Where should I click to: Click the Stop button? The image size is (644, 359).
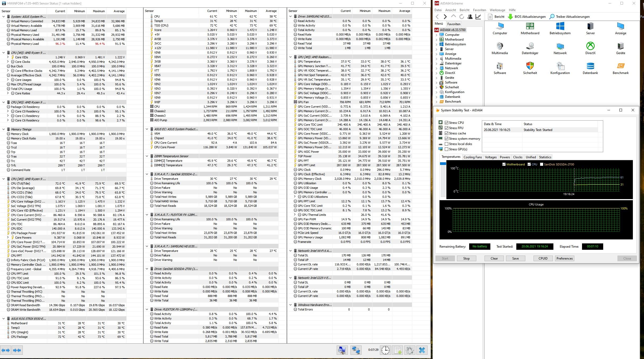[x=466, y=259]
